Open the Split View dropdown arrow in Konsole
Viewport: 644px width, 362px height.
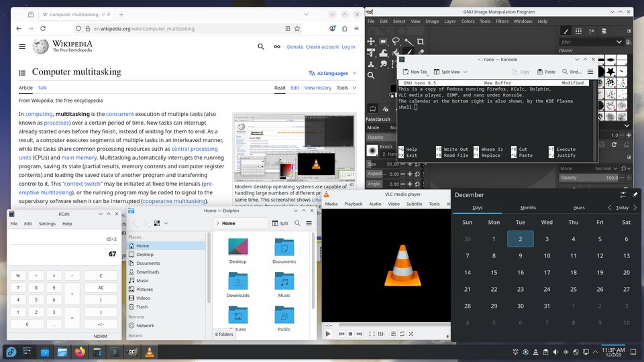(464, 72)
